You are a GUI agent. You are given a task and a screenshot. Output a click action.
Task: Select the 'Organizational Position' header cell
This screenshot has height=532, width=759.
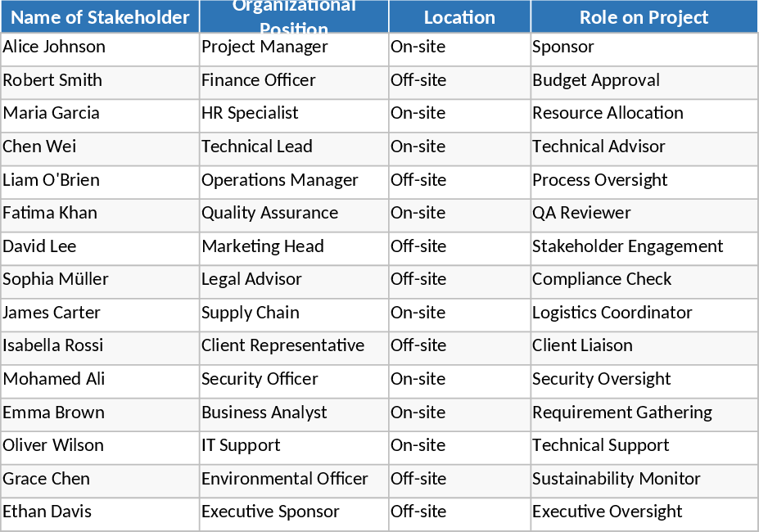coord(294,17)
